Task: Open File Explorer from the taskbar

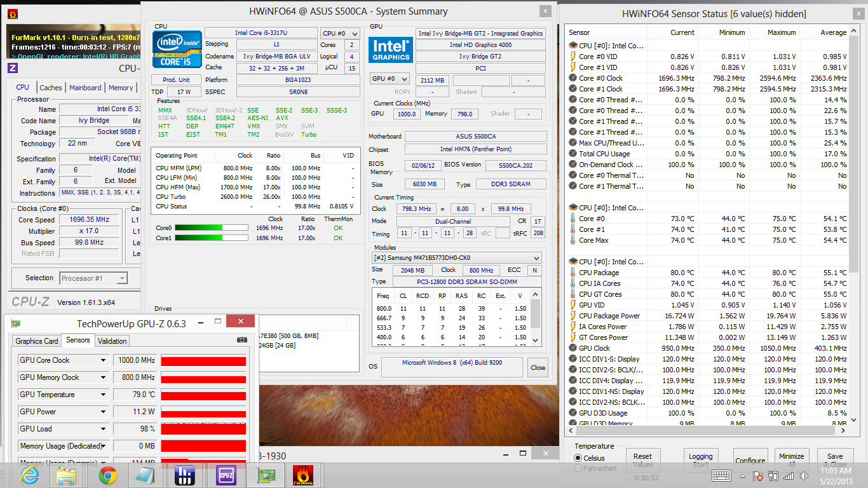Action: [67, 475]
